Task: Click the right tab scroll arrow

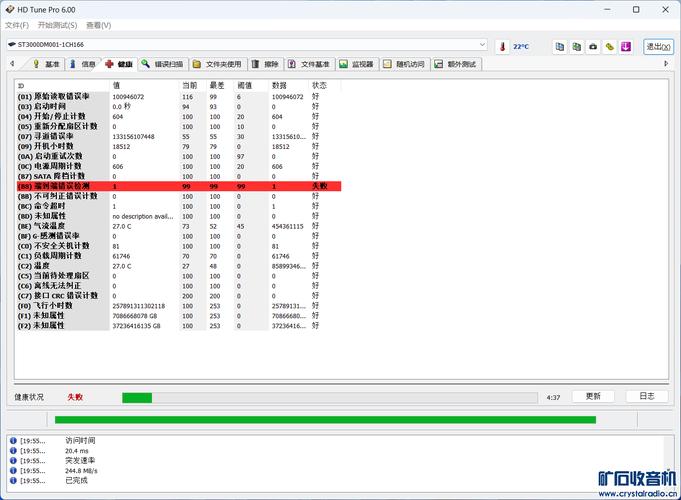Action: click(666, 64)
